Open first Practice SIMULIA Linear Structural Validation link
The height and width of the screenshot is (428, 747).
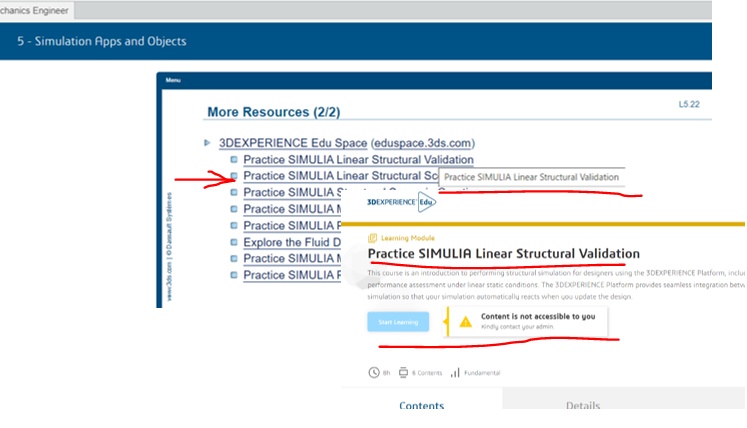(358, 160)
